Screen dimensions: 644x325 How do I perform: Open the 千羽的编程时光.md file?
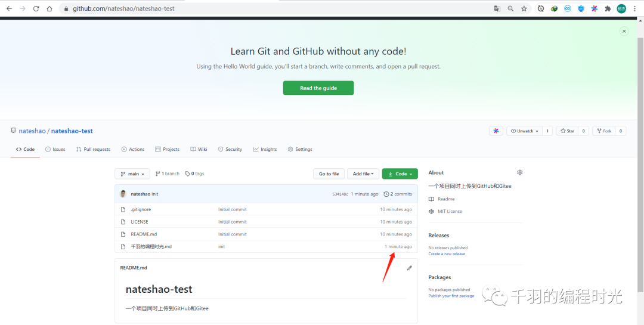pos(151,246)
